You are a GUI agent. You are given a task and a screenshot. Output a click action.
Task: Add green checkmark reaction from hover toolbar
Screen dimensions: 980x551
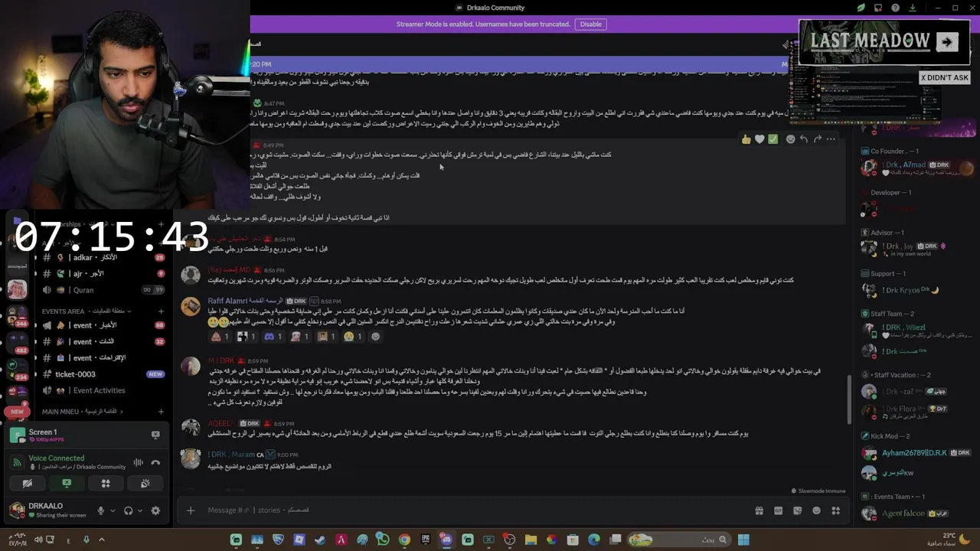(x=773, y=139)
